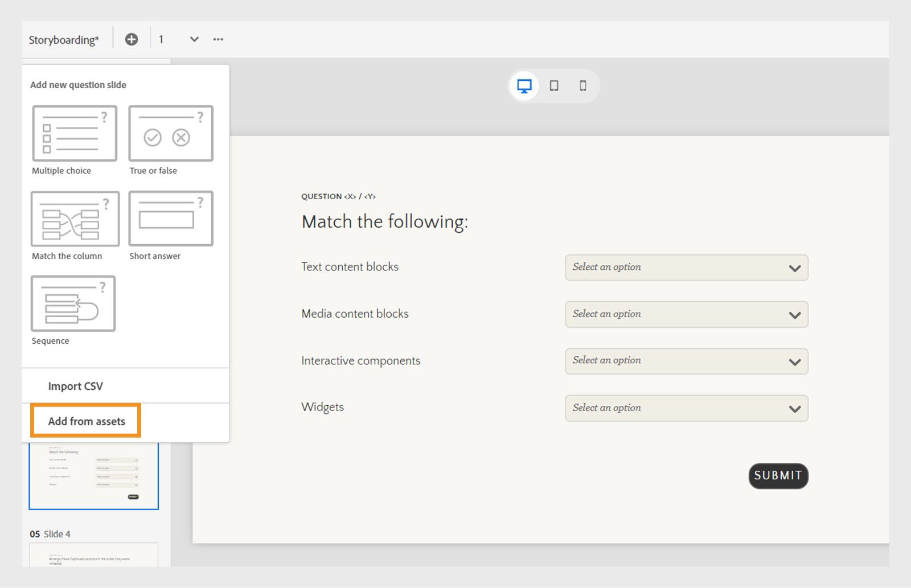Open the more options ellipsis menu
Image resolution: width=911 pixels, height=588 pixels.
click(x=218, y=39)
